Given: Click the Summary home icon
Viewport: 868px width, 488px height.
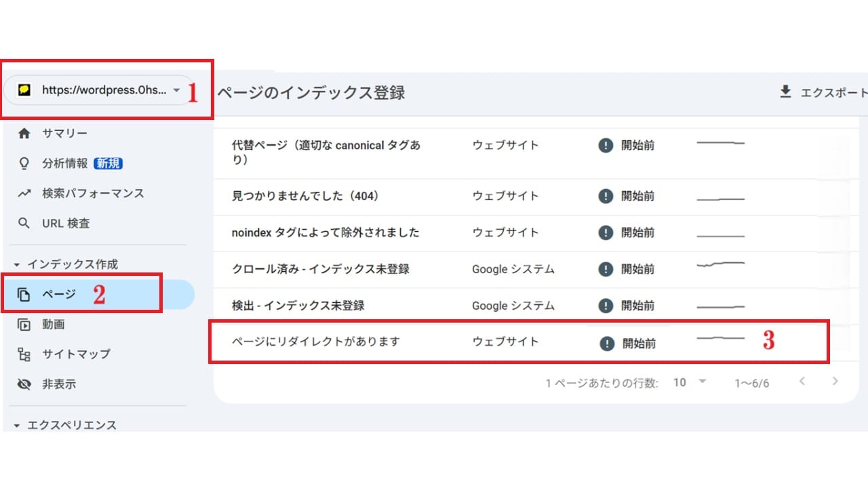Looking at the screenshot, I should [24, 134].
